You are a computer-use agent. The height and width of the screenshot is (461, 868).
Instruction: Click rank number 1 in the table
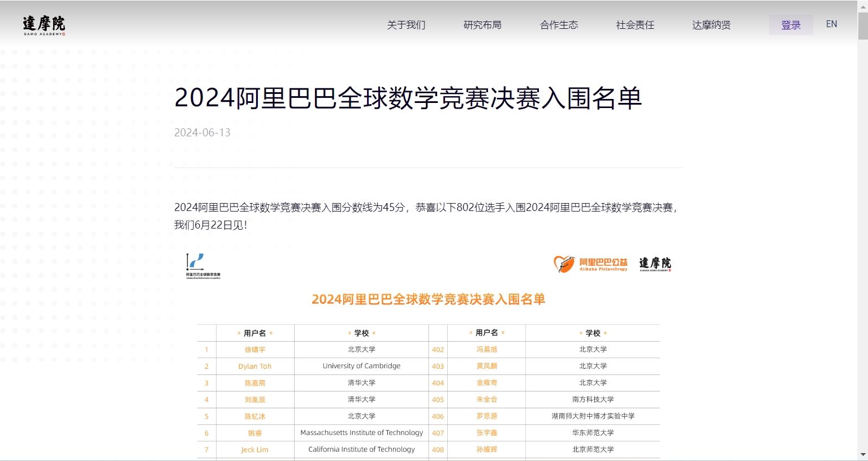pyautogui.click(x=206, y=350)
